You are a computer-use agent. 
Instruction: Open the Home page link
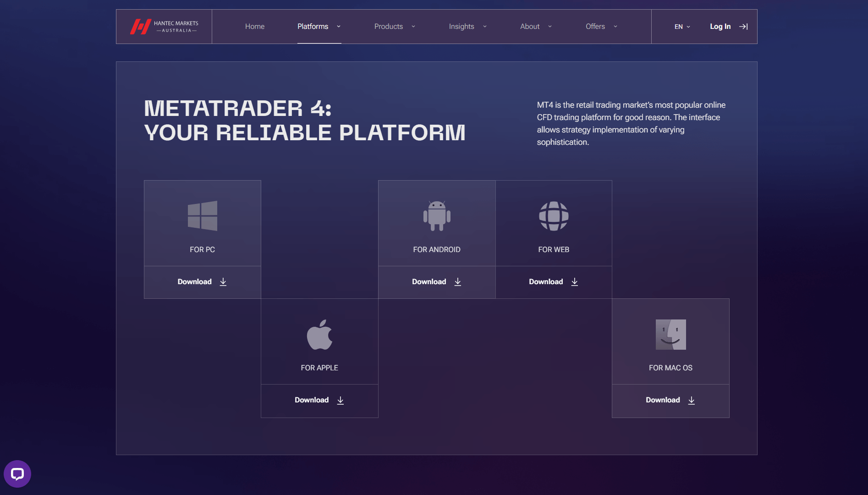click(255, 27)
